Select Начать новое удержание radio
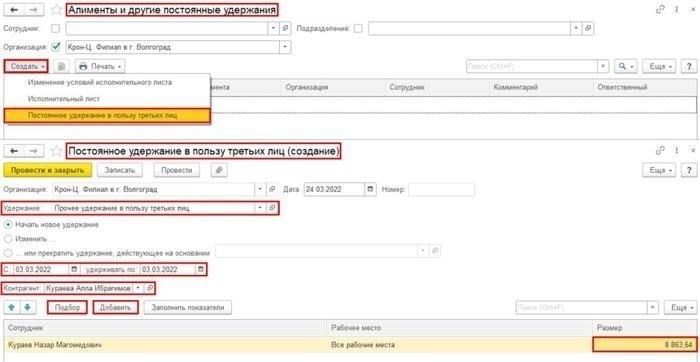Screen dimensions: 700x362 coord(8,225)
